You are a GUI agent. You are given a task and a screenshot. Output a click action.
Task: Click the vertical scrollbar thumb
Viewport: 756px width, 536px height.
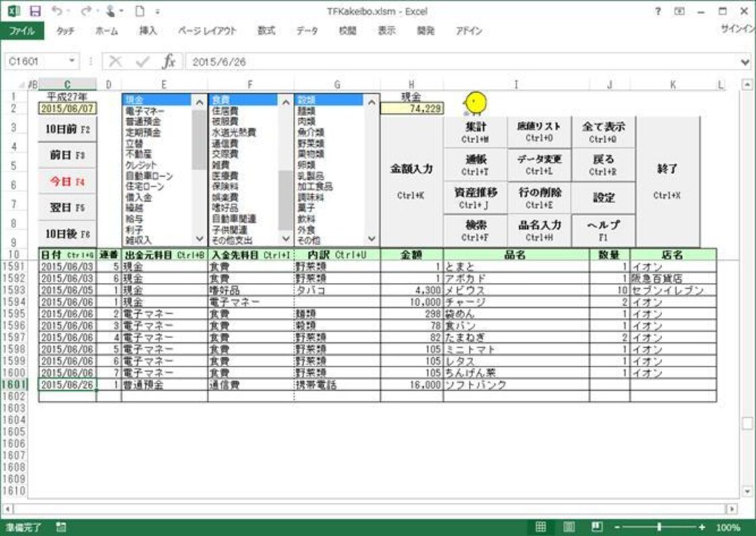click(x=747, y=423)
